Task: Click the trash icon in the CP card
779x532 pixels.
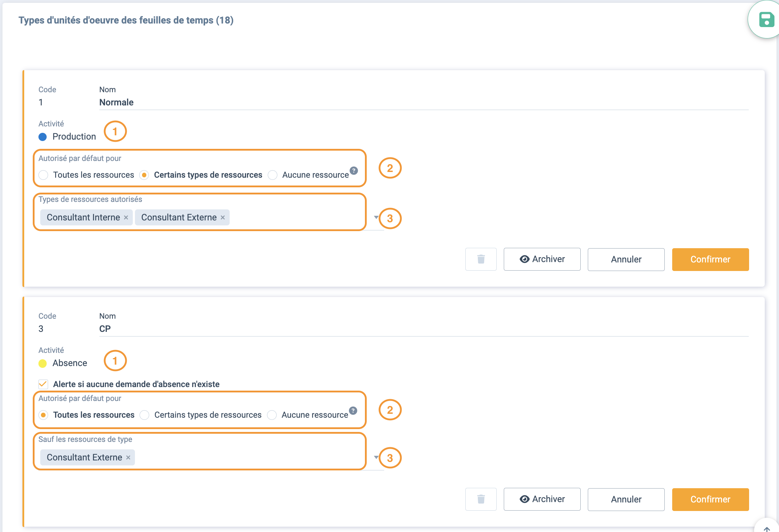Action: point(481,499)
